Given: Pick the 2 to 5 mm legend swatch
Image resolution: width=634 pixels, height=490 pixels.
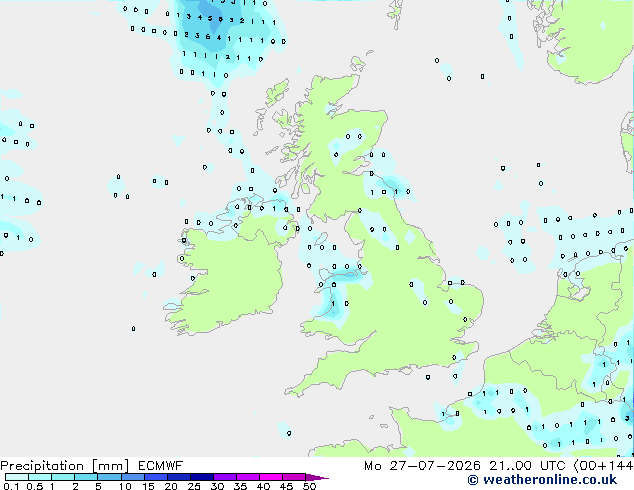Looking at the screenshot, I should coord(86,477).
